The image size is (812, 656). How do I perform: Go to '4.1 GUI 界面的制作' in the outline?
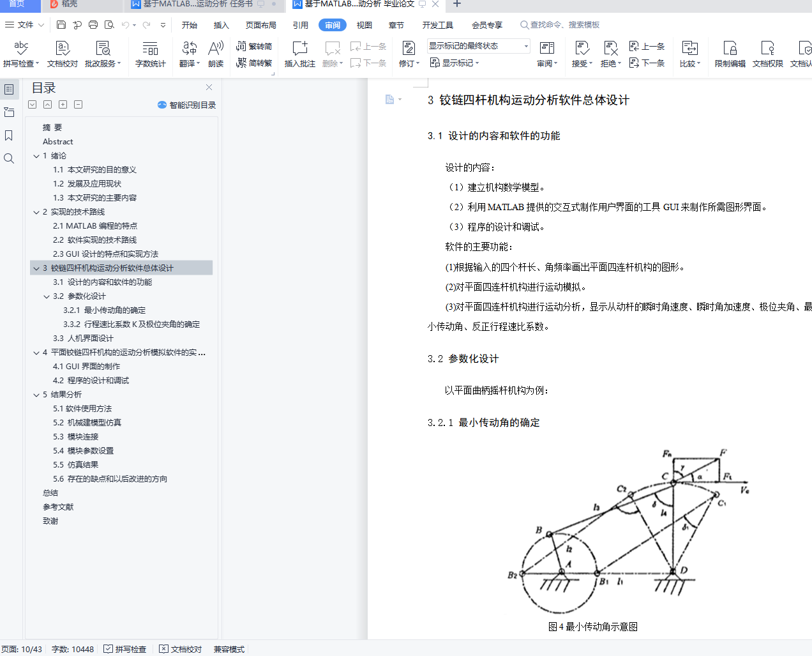click(x=86, y=367)
